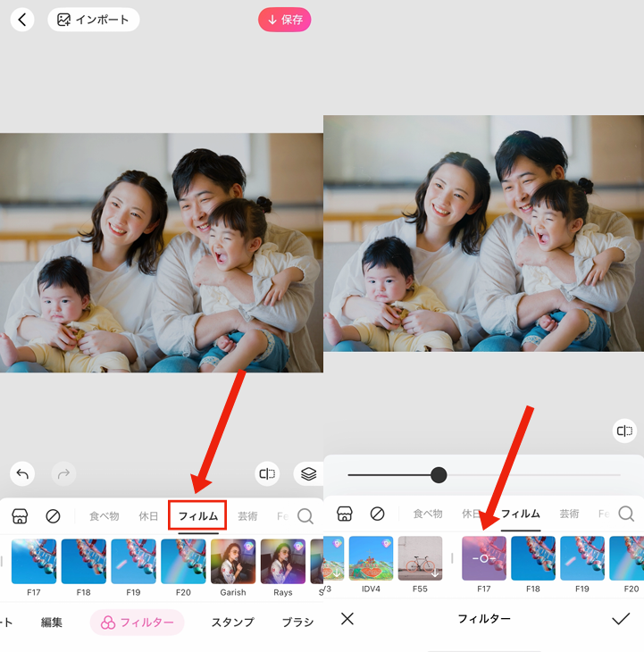
Task: Tap selected F17 filter with adjust icon
Action: (x=484, y=558)
